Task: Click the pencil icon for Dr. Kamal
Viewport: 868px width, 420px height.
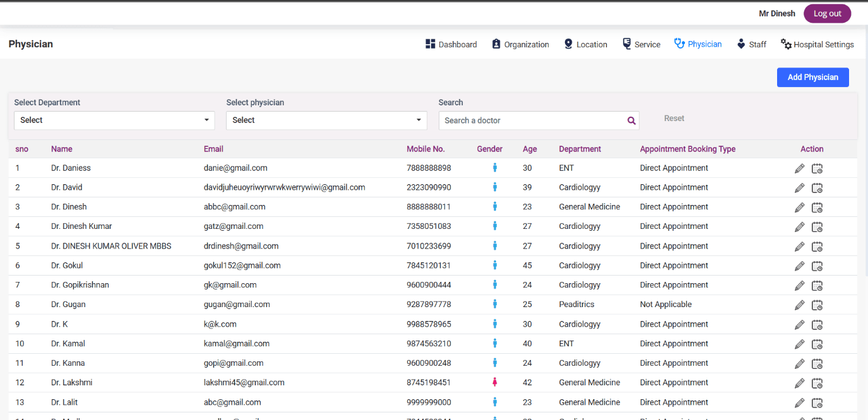Action: click(x=799, y=344)
